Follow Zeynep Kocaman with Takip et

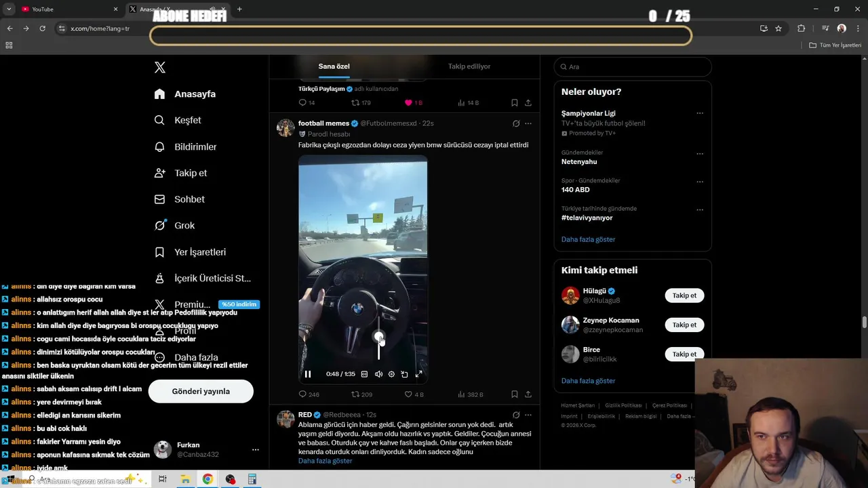pyautogui.click(x=684, y=325)
